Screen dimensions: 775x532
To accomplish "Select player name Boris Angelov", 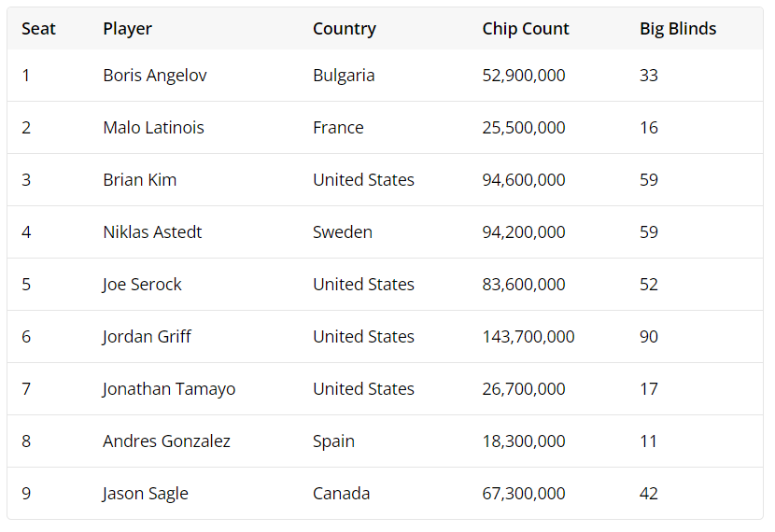I will point(155,76).
